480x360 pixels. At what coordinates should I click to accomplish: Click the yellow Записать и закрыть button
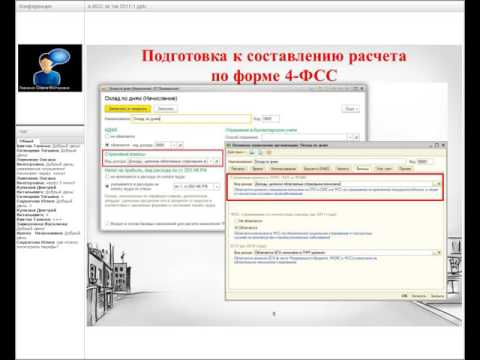tap(128, 109)
